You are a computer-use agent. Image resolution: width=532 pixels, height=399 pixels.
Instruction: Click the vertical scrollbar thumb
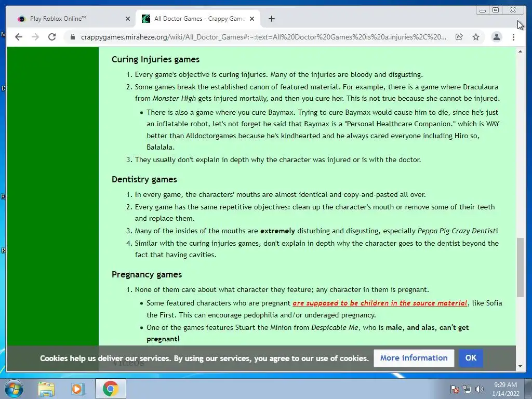point(520,268)
